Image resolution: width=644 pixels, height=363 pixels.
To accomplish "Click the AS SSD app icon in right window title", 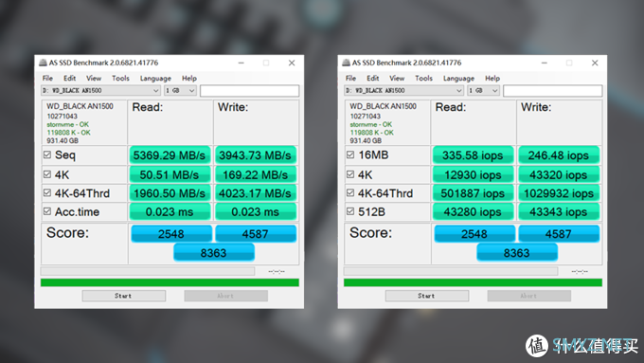I will [x=346, y=63].
